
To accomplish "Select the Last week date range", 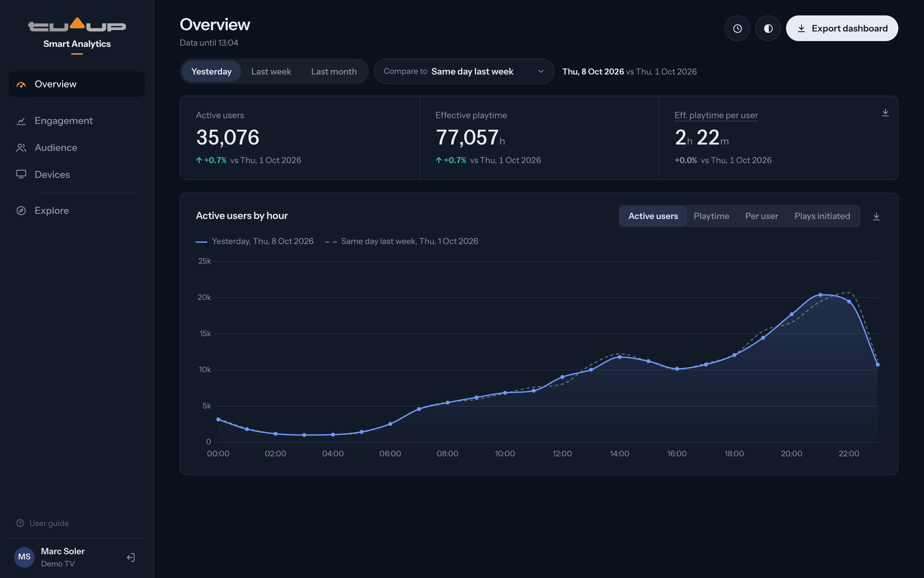I will click(271, 72).
